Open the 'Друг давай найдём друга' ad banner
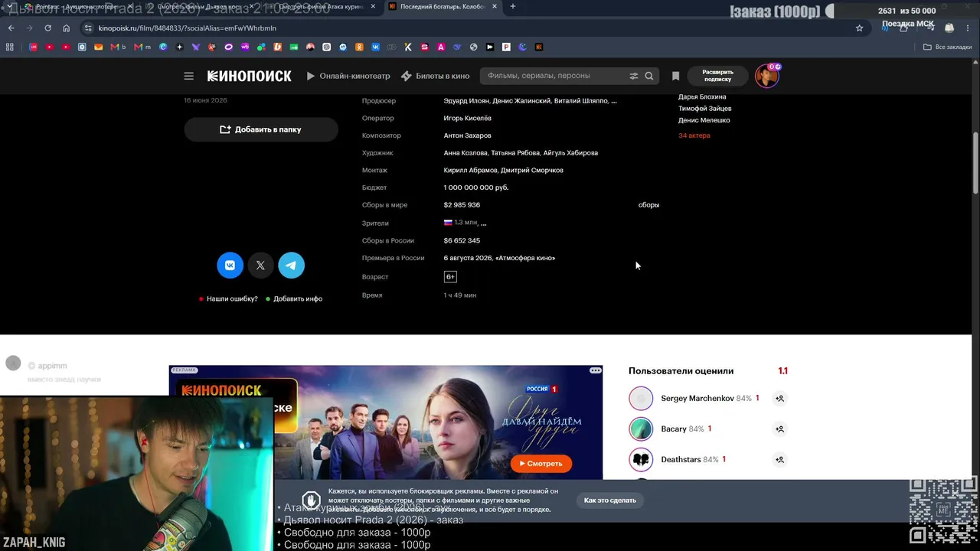This screenshot has width=980, height=551. pos(386,422)
